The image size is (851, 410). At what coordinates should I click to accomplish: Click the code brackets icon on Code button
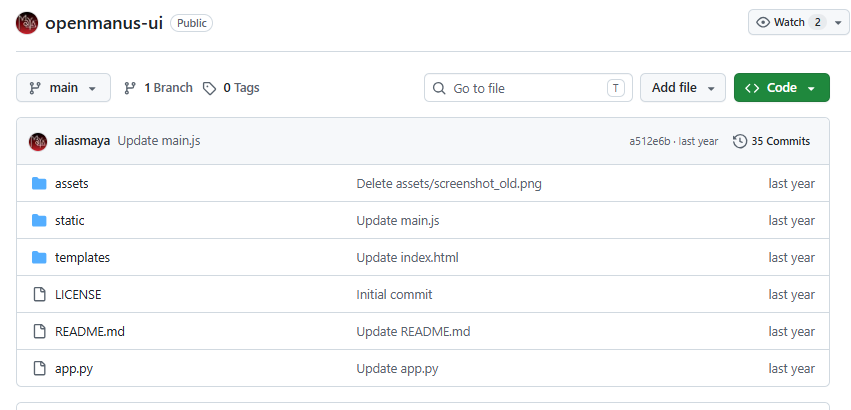click(752, 88)
